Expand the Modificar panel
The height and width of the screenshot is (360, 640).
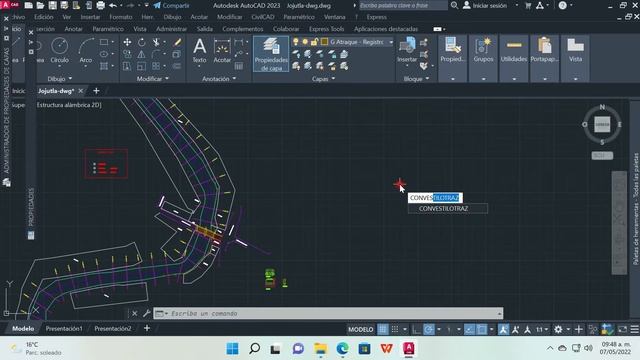153,78
